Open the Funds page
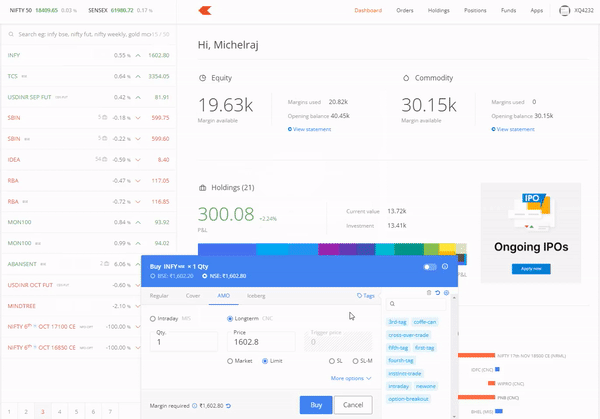This screenshot has width=600, height=419. tap(508, 10)
